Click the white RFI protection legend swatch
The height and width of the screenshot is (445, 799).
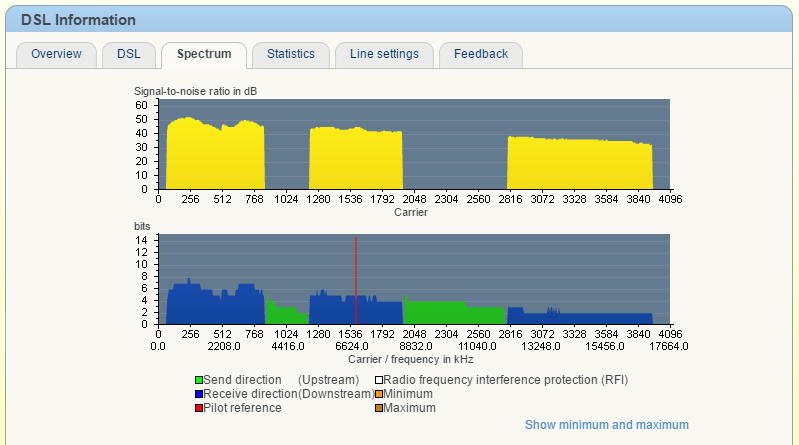pyautogui.click(x=379, y=380)
